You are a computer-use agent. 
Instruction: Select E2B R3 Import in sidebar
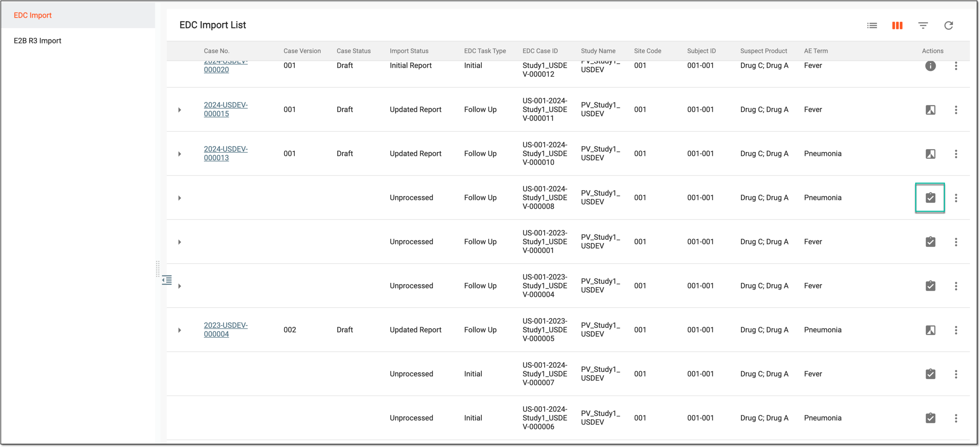pyautogui.click(x=78, y=41)
